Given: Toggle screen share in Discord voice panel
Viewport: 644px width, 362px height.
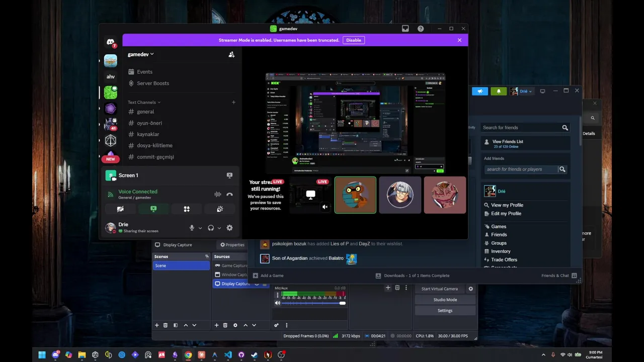Looking at the screenshot, I should [153, 209].
